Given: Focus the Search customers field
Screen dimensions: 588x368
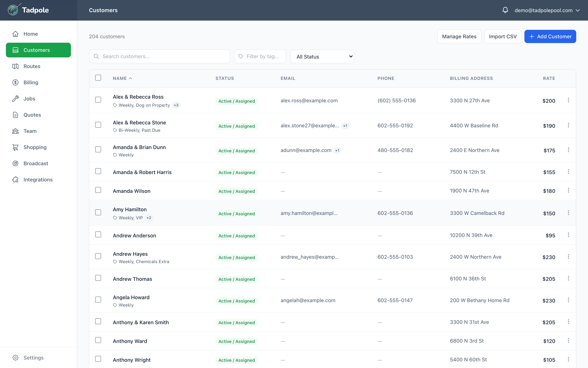Looking at the screenshot, I should pos(159,56).
